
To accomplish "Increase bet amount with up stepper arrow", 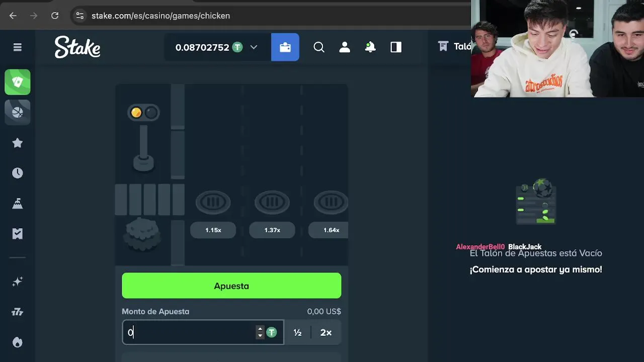I will click(260, 329).
